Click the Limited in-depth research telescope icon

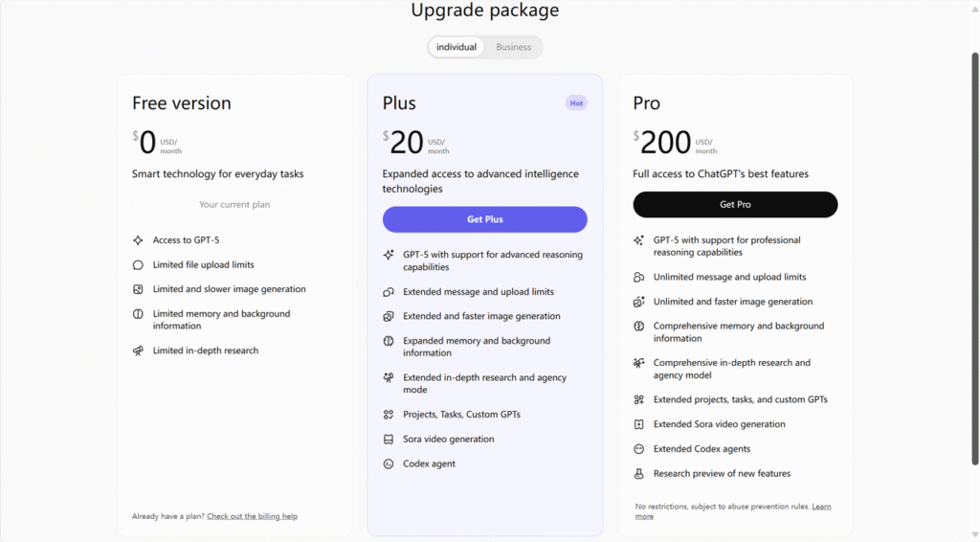[x=138, y=350]
